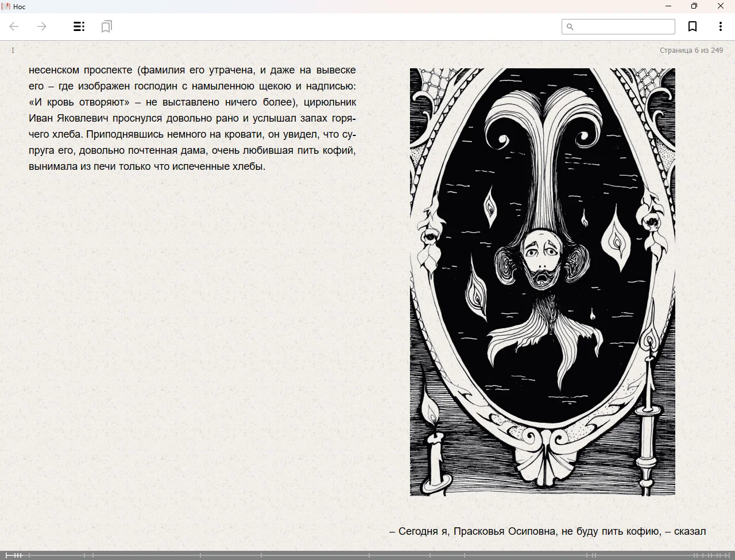Restore down the reader window
The width and height of the screenshot is (735, 560).
coord(694,6)
